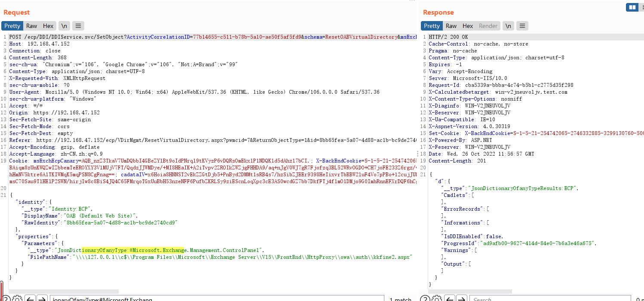
Task: Click the Accept-Encoding: gzip, deflate header
Action: [x=54, y=147]
